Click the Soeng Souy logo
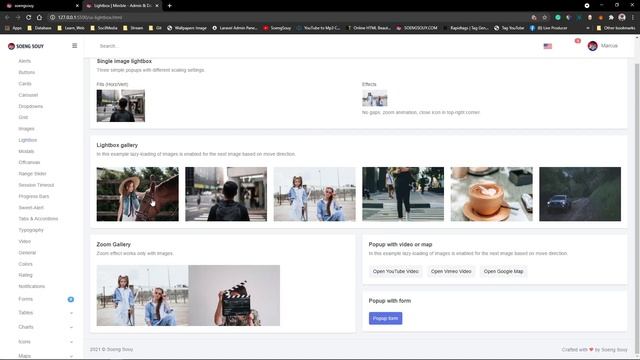The width and height of the screenshot is (640, 360). tap(26, 46)
